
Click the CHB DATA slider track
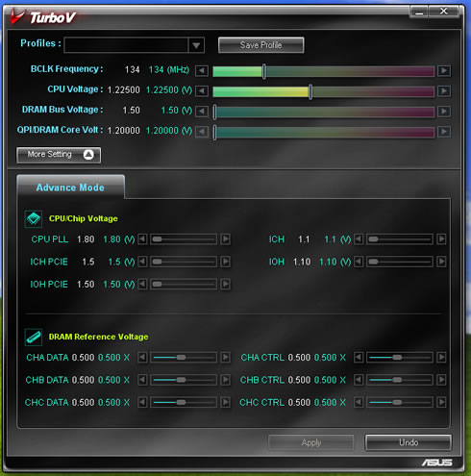coord(184,380)
